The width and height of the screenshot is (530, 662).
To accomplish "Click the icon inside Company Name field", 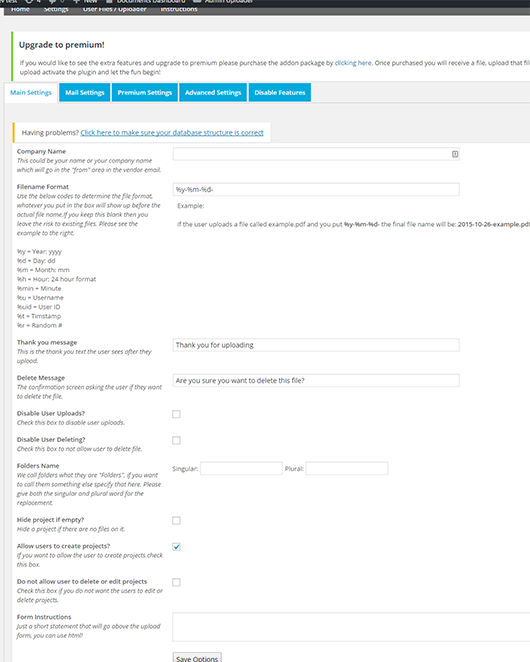I will pyautogui.click(x=455, y=154).
